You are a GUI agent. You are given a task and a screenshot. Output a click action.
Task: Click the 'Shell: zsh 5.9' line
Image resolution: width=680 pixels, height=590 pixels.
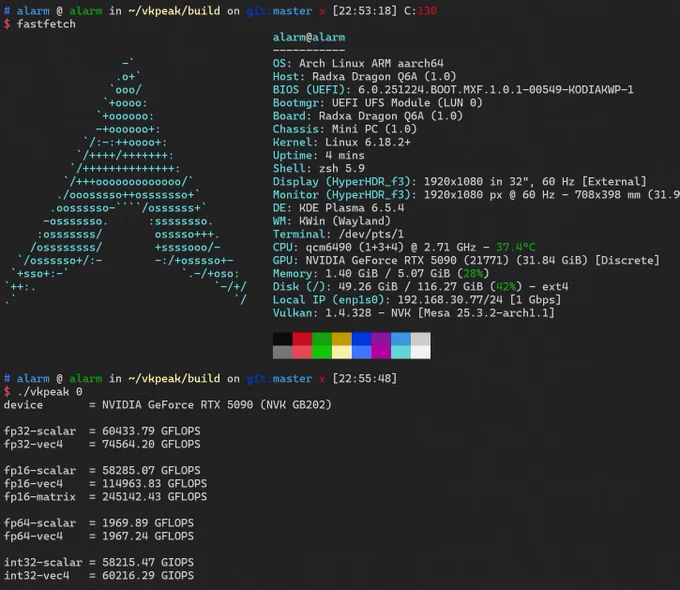319,168
